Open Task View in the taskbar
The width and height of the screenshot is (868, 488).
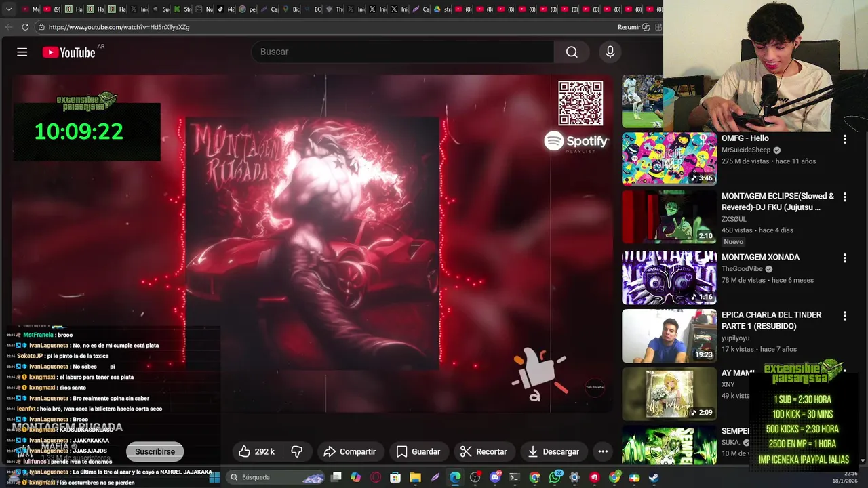pos(336,477)
